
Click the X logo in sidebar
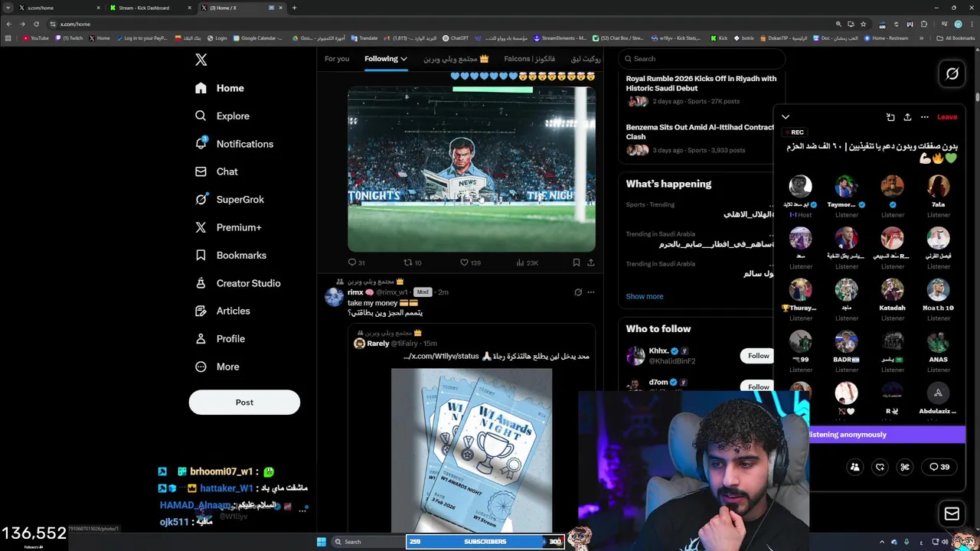tap(201, 60)
